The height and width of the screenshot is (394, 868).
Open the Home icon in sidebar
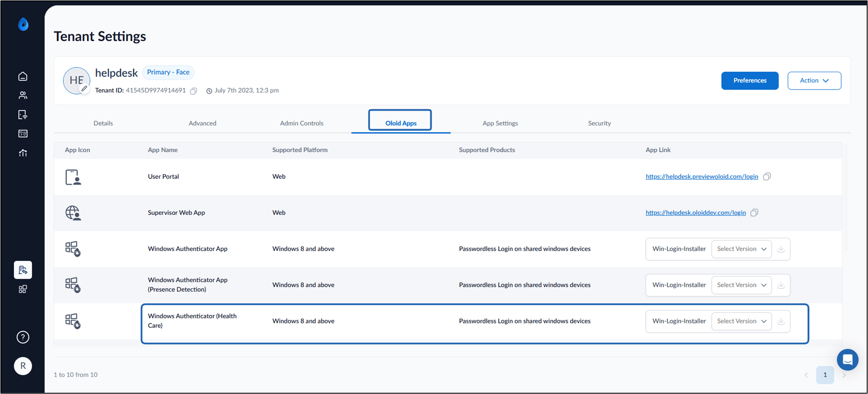point(23,77)
